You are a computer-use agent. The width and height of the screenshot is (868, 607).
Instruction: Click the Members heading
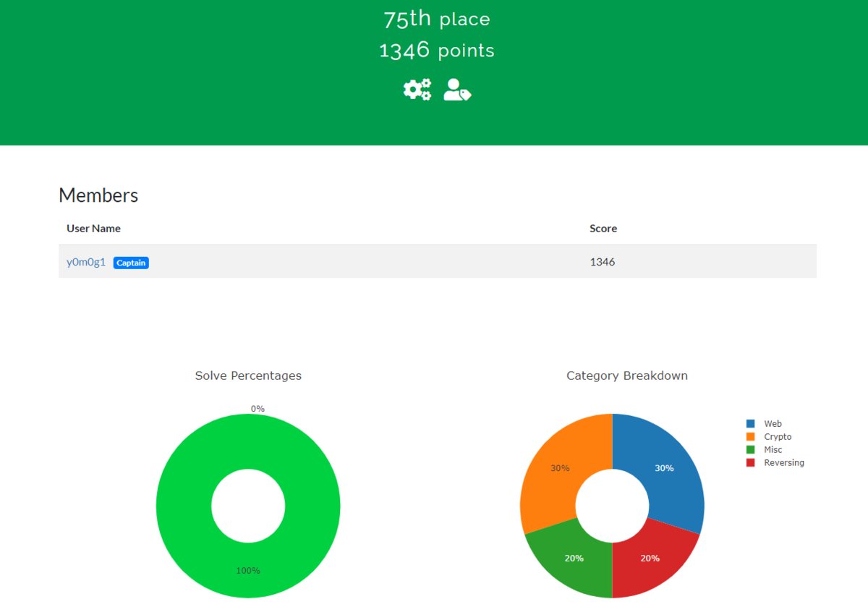click(x=98, y=195)
